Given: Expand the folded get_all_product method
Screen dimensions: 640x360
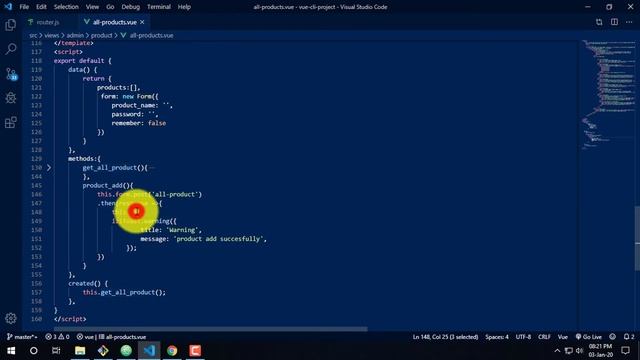Looking at the screenshot, I should (x=49, y=168).
